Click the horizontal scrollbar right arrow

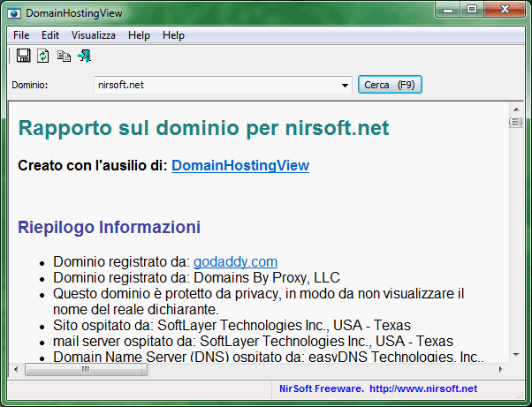[501, 369]
